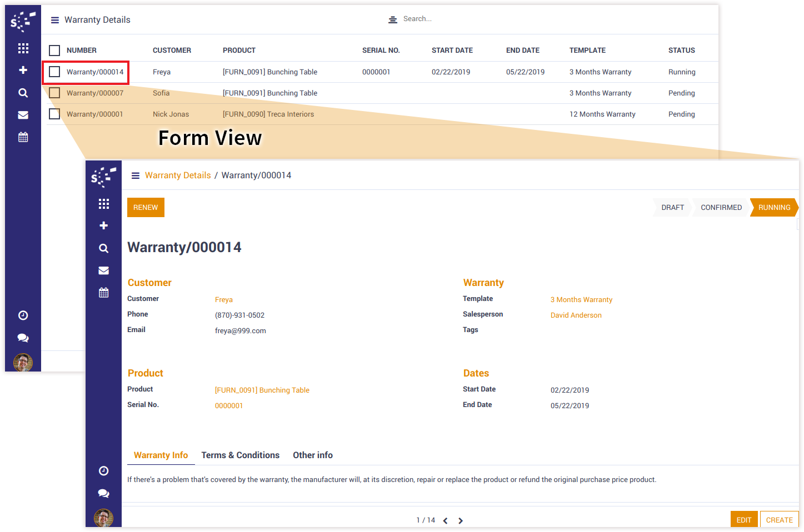Open the search filter icon beside Search field
Image resolution: width=804 pixels, height=532 pixels.
coord(393,19)
